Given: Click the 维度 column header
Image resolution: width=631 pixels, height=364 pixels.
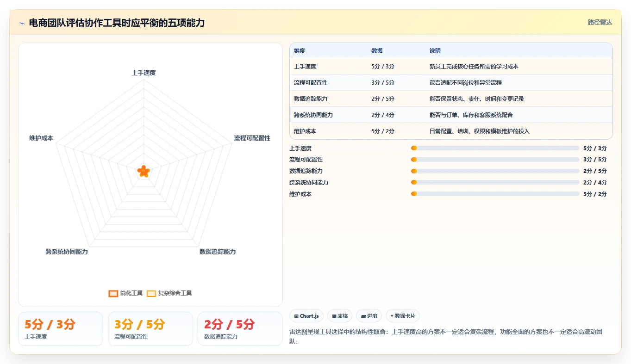Looking at the screenshot, I should click(x=300, y=51).
